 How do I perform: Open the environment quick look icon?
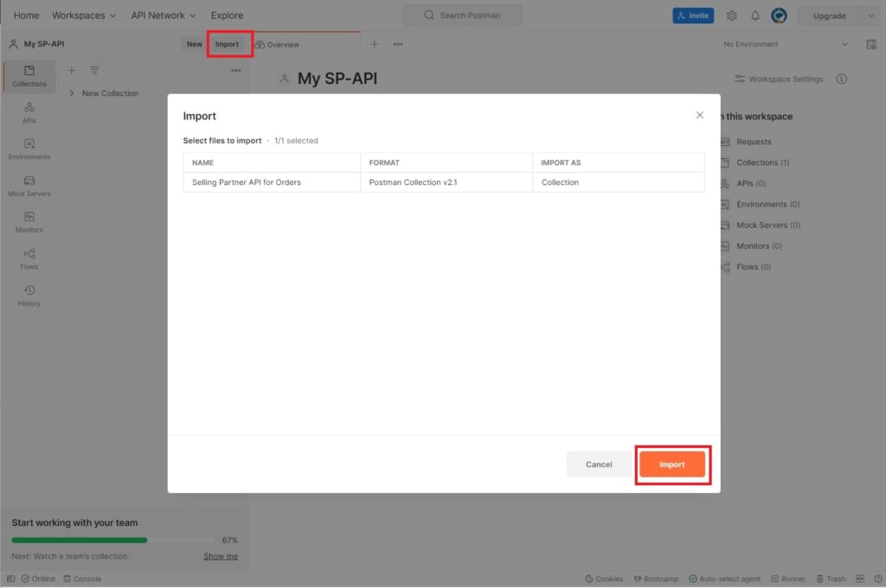(870, 44)
